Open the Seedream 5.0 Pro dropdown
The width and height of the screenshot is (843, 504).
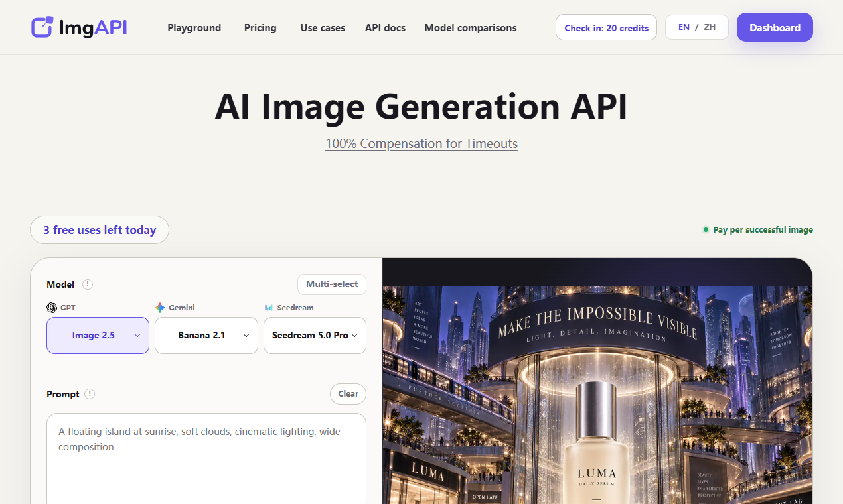click(315, 336)
